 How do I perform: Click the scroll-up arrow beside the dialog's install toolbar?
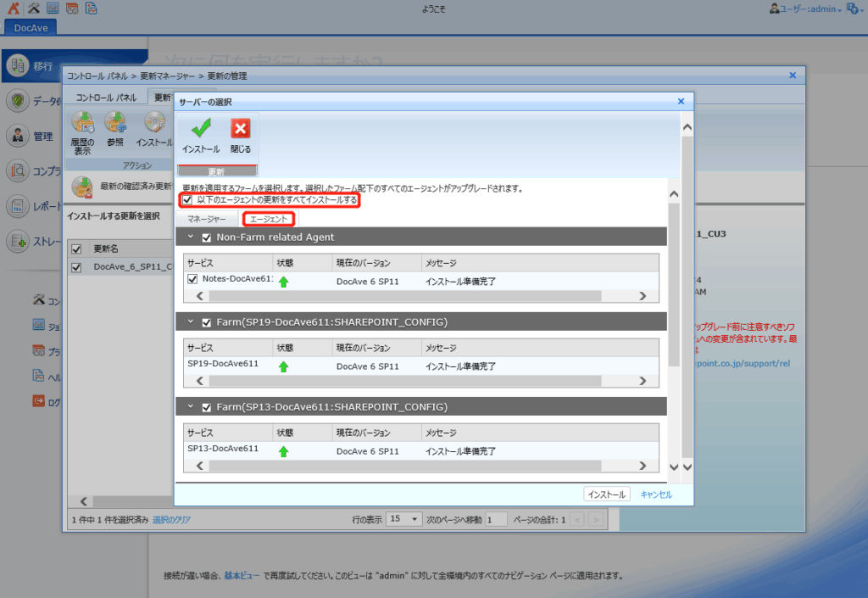(687, 127)
